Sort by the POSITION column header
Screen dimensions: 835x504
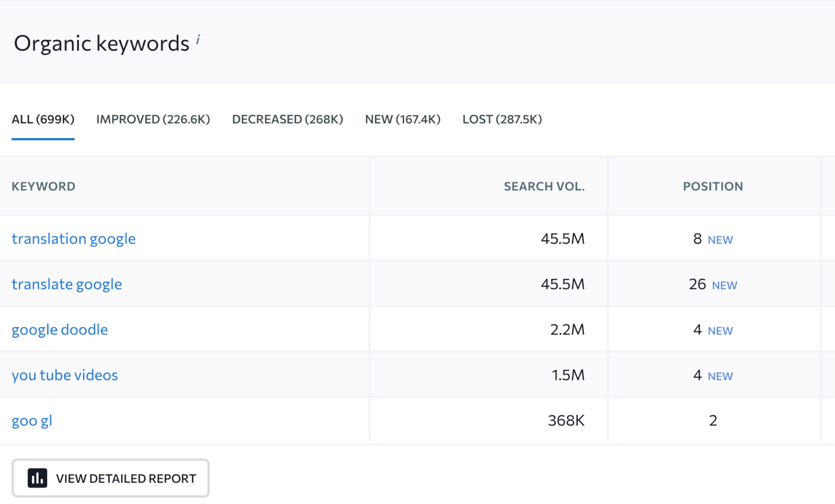(713, 186)
